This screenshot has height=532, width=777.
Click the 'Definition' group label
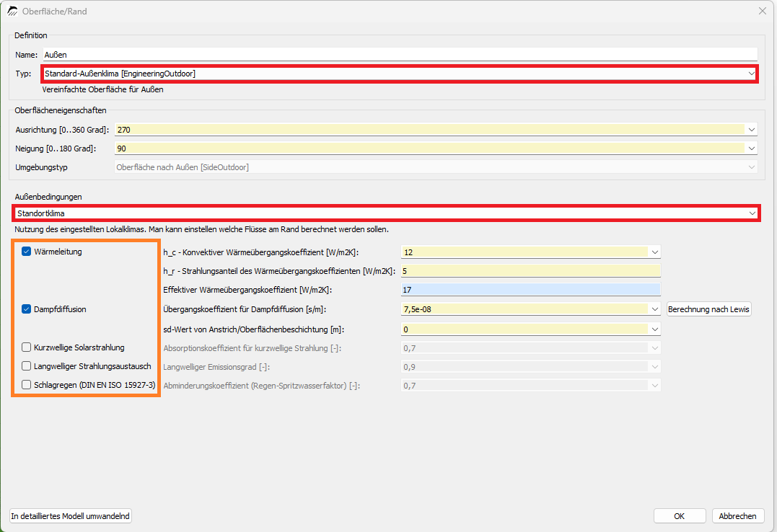pos(31,35)
